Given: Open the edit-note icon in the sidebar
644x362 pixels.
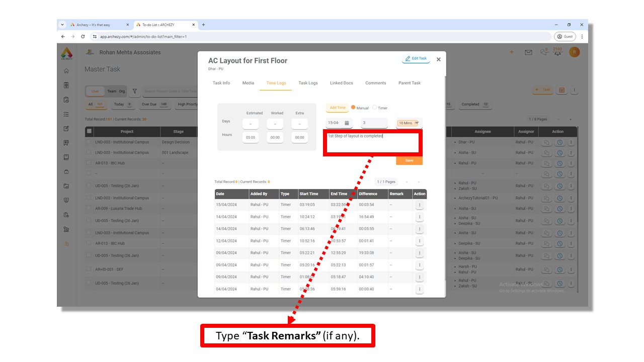Looking at the screenshot, I should 66,129.
